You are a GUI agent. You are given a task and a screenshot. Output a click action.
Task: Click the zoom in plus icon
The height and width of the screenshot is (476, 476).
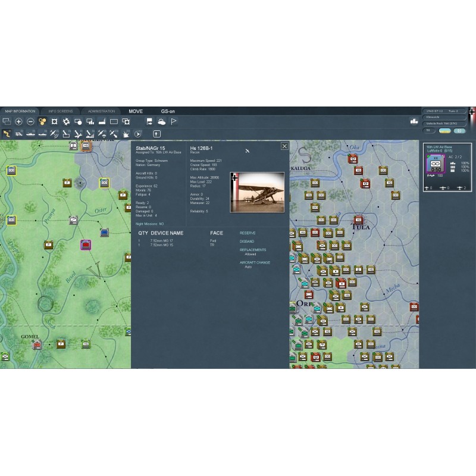coord(18,121)
